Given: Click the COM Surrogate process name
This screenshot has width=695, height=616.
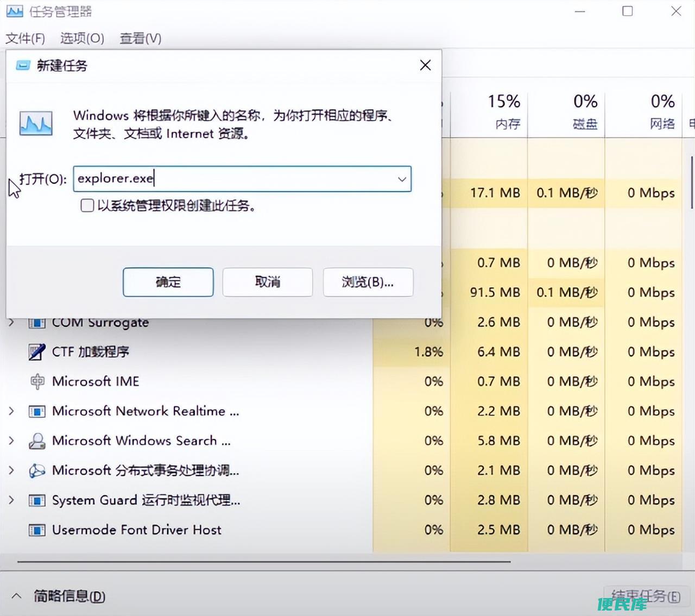Looking at the screenshot, I should 100,323.
